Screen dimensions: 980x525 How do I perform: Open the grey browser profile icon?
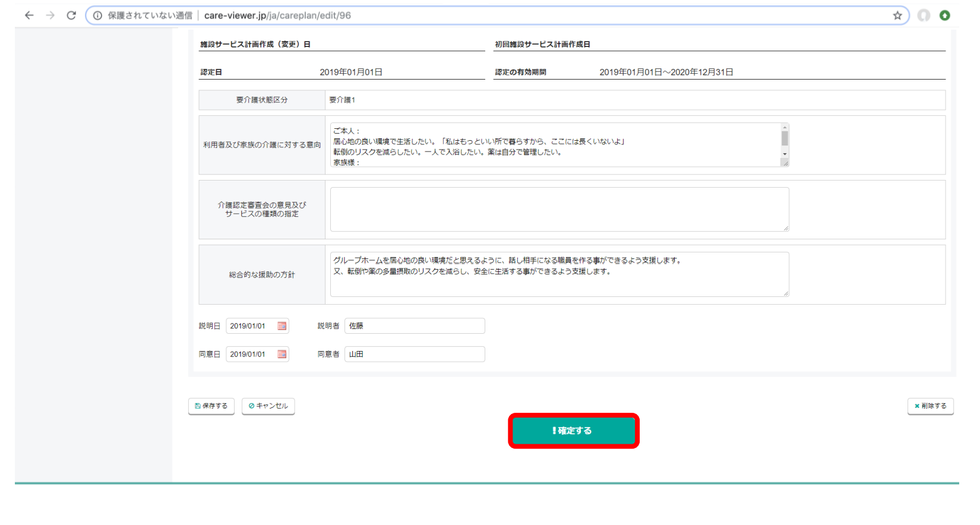click(x=924, y=15)
